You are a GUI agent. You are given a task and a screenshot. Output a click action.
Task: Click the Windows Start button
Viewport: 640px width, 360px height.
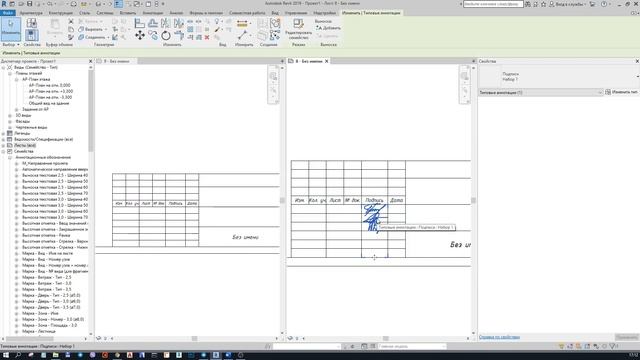pos(6,355)
